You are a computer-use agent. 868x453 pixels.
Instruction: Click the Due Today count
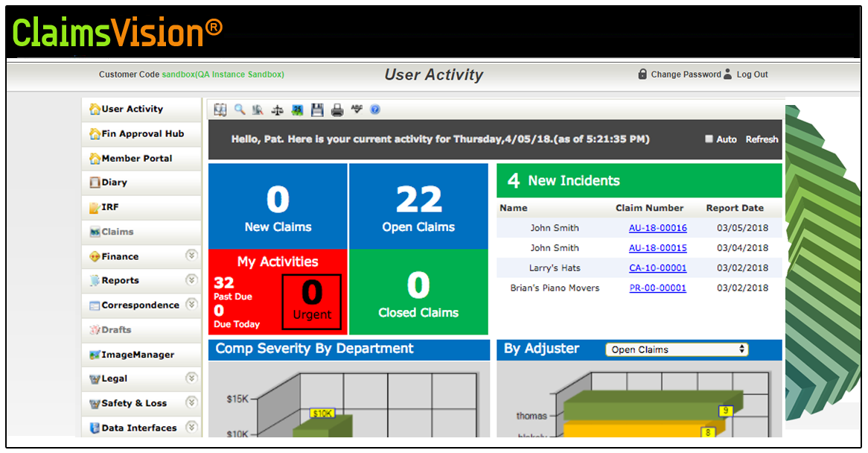(x=219, y=311)
